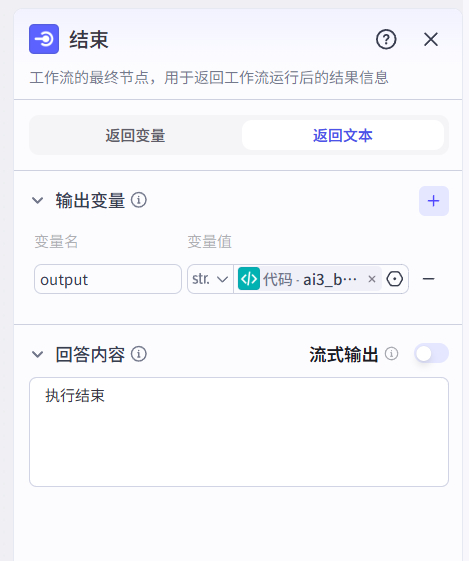Remove the ai3_b variable reference tag

point(372,279)
